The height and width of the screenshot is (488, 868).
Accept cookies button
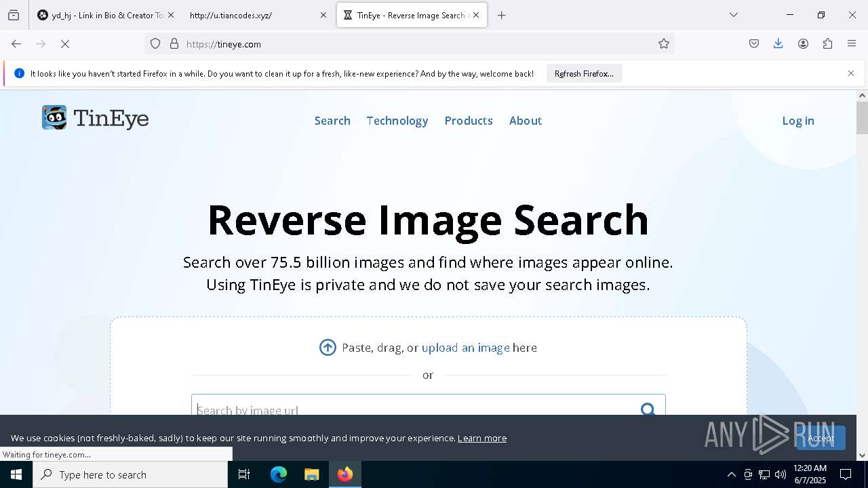click(821, 438)
